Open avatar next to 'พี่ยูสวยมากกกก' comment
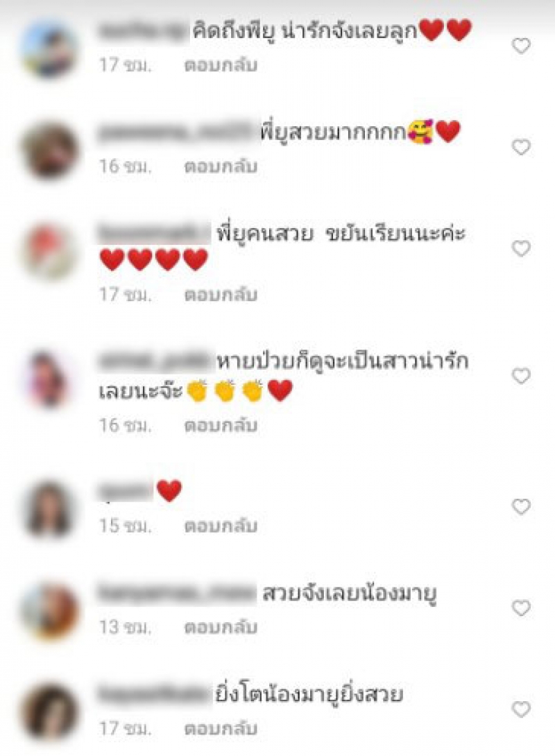The width and height of the screenshot is (555, 756). (x=50, y=151)
